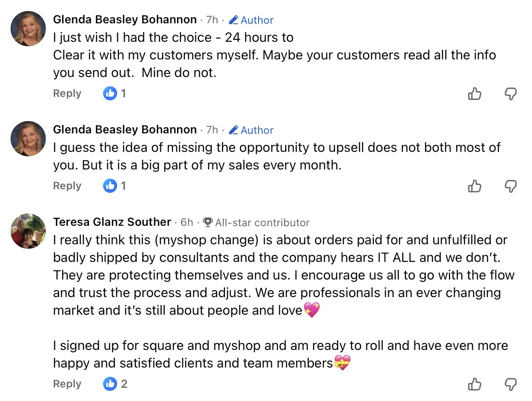Screen dimensions: 532x401
Task: Dislike Glenda's comment about 24 hours choice
Action: click(x=510, y=94)
